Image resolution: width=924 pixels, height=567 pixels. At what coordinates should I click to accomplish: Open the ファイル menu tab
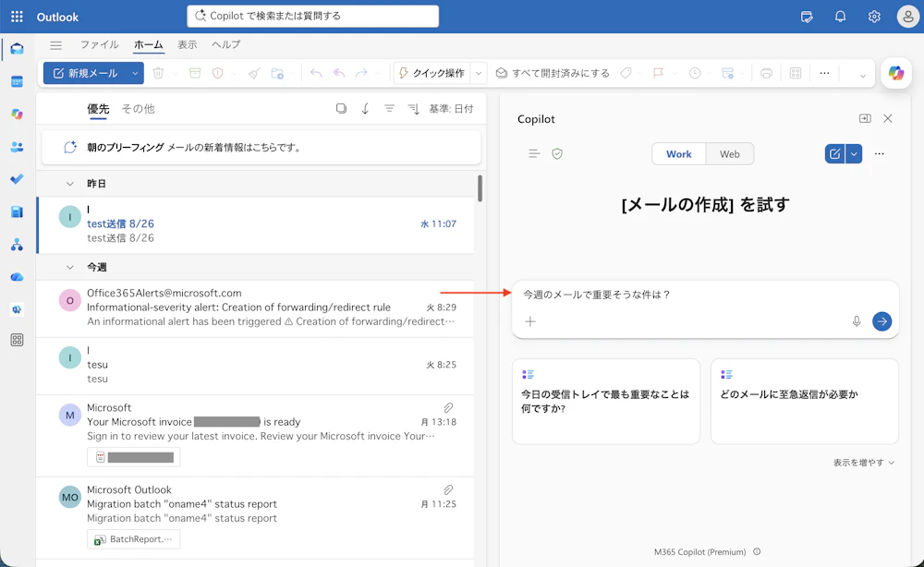[x=99, y=44]
